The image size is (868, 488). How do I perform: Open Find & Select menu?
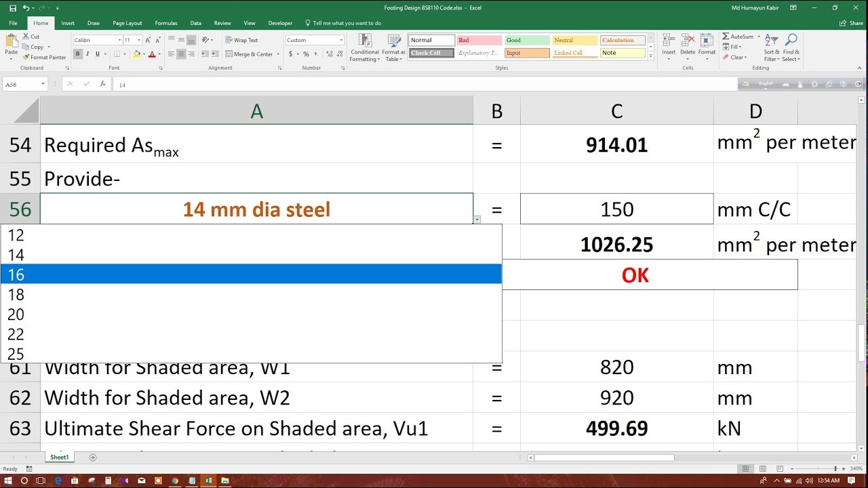click(791, 47)
